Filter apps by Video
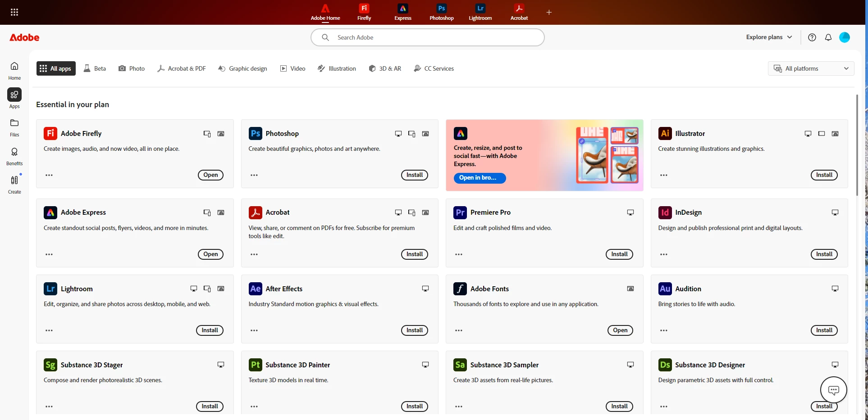 [293, 68]
